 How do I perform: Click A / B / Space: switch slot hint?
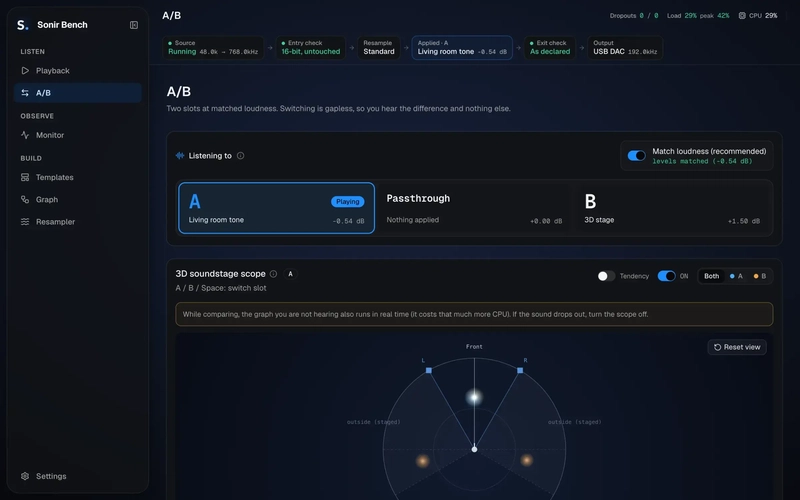coord(221,288)
